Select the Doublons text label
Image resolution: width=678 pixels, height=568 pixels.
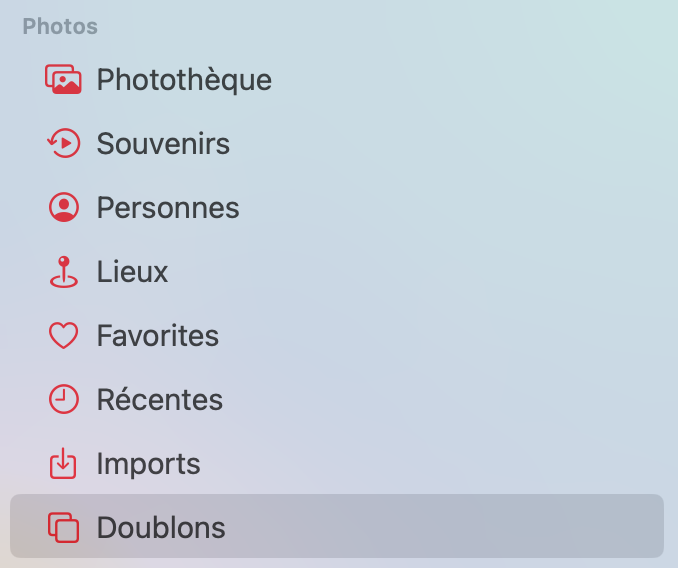pos(161,528)
